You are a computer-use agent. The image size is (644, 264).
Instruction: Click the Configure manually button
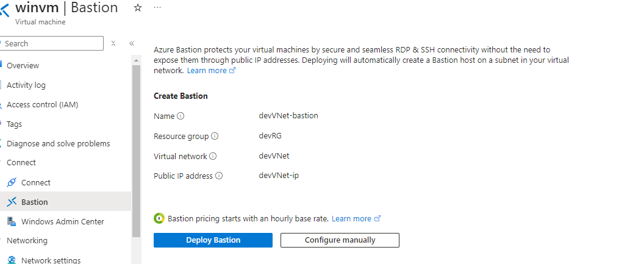pyautogui.click(x=340, y=240)
